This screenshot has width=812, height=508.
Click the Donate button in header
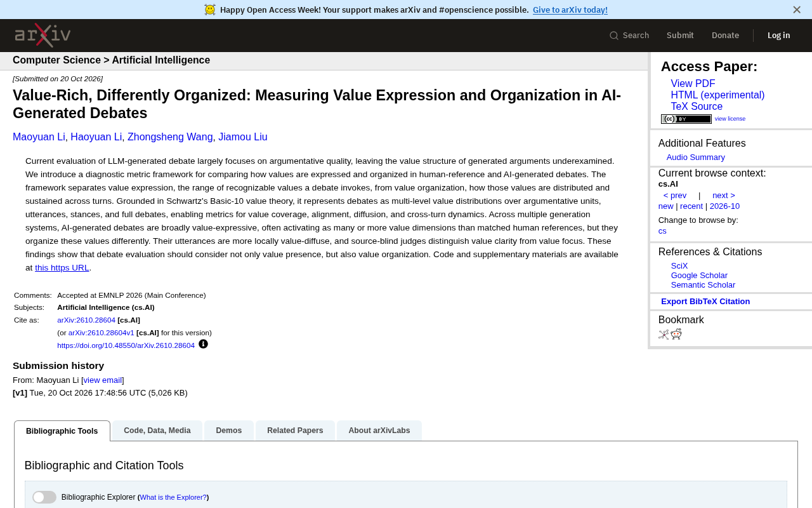pos(725,36)
